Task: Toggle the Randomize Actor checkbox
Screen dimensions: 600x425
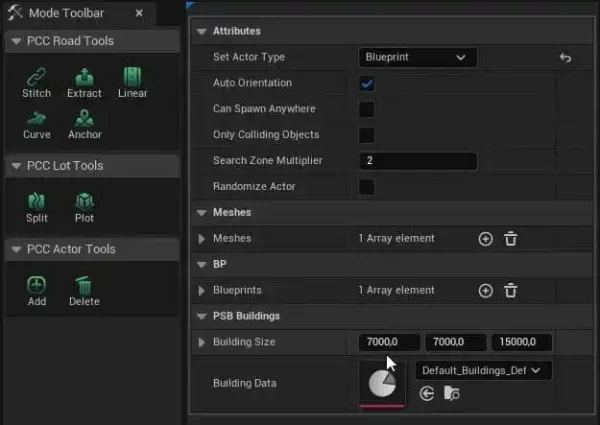Action: pyautogui.click(x=367, y=187)
